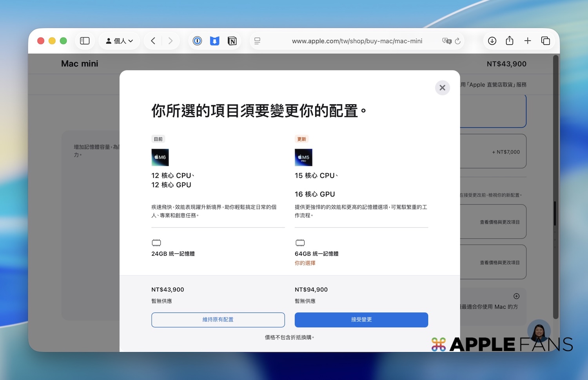Click the NT$43,900 price in the dialog
The width and height of the screenshot is (588, 380).
168,289
